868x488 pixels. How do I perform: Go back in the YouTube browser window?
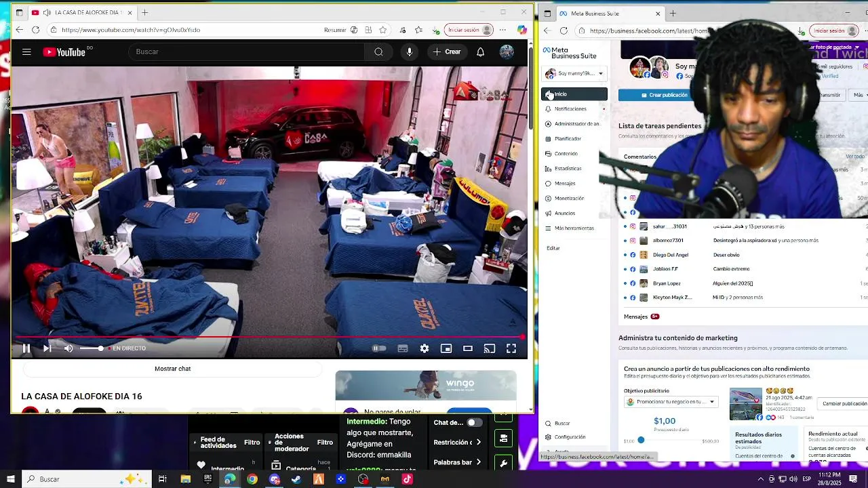click(19, 30)
